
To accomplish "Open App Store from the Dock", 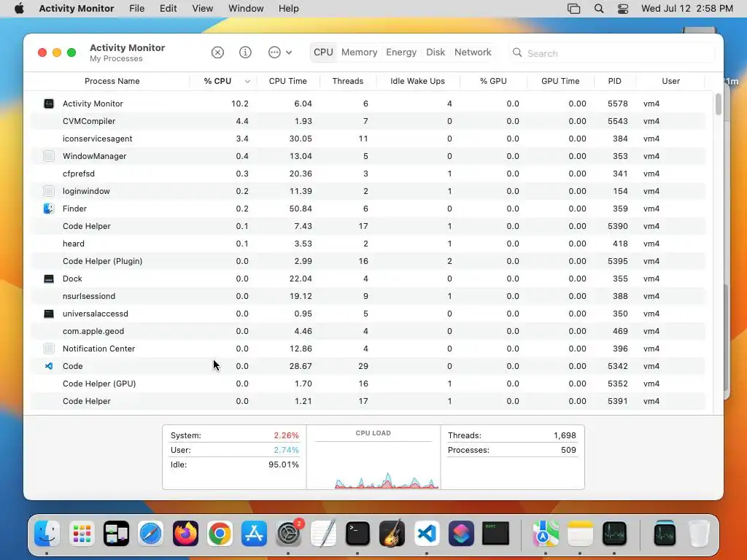I will pyautogui.click(x=254, y=533).
